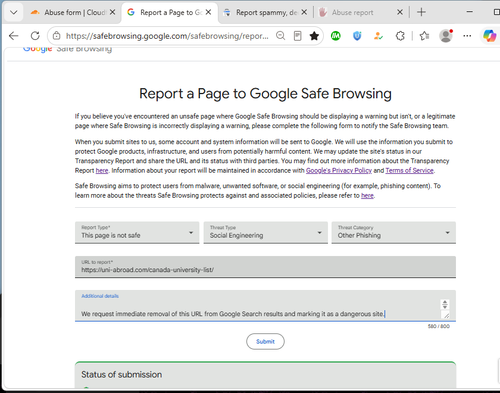Click the favorites star icon

[314, 36]
